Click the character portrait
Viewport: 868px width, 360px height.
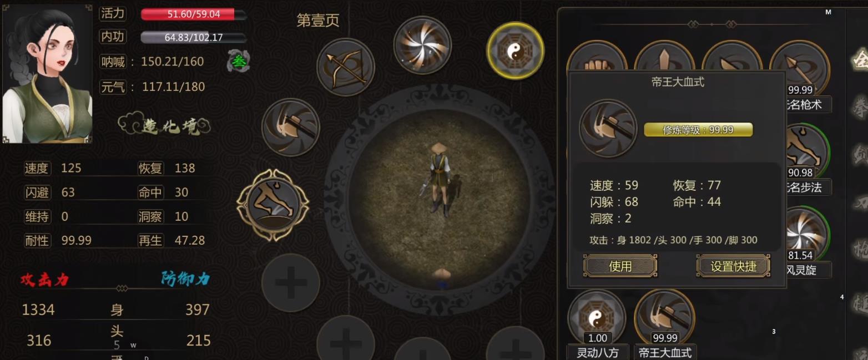coord(47,74)
